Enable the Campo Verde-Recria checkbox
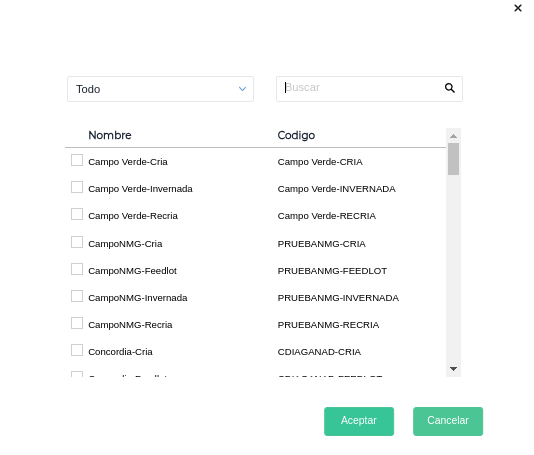The height and width of the screenshot is (455, 534). (77, 214)
